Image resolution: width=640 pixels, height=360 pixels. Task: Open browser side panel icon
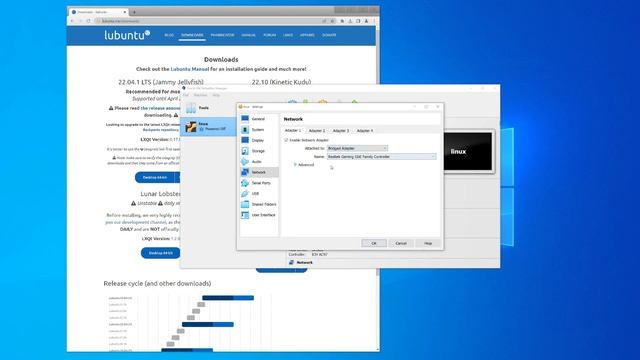(x=358, y=21)
